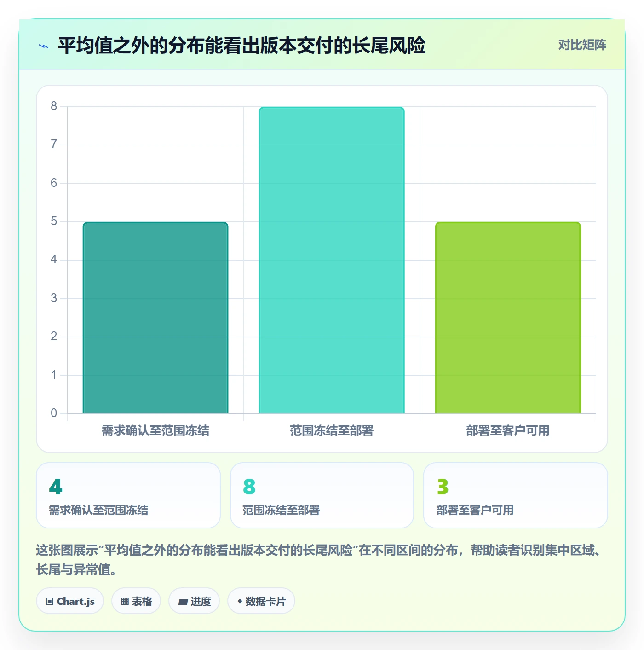Image resolution: width=644 pixels, height=650 pixels.
Task: Open the stat card showing value 8
Action: click(322, 495)
